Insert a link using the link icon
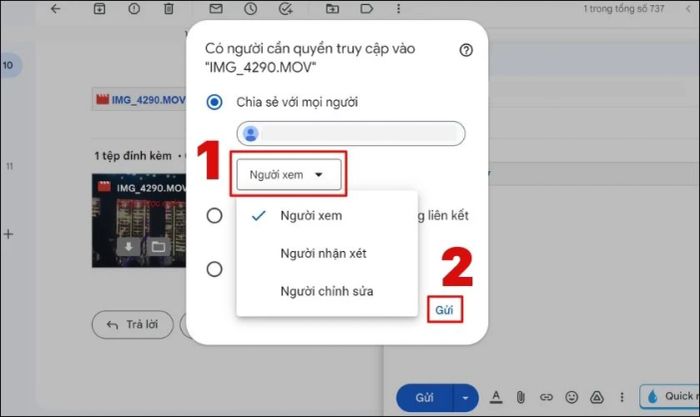 (546, 397)
